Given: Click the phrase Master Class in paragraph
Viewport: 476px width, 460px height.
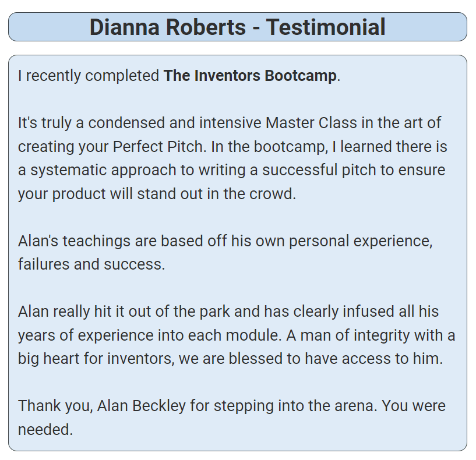Looking at the screenshot, I should (x=311, y=123).
